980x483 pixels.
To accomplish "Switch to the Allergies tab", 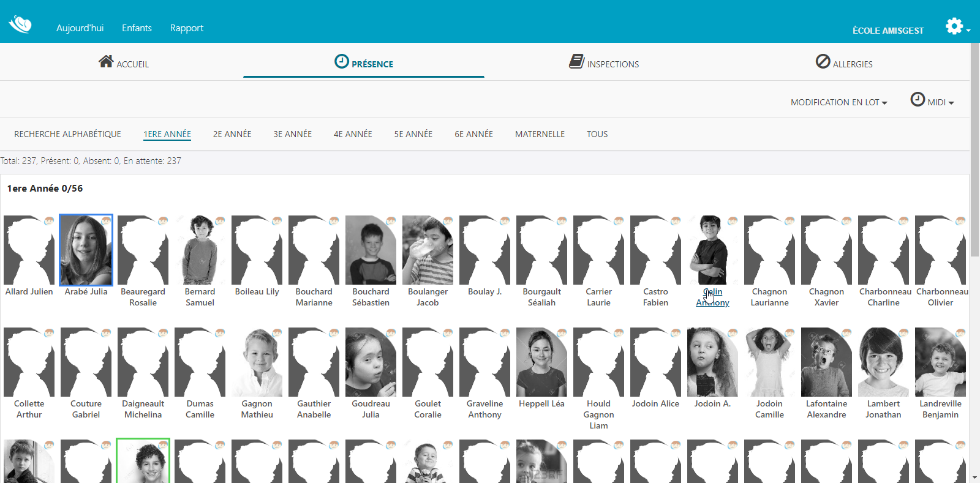I will pyautogui.click(x=844, y=62).
